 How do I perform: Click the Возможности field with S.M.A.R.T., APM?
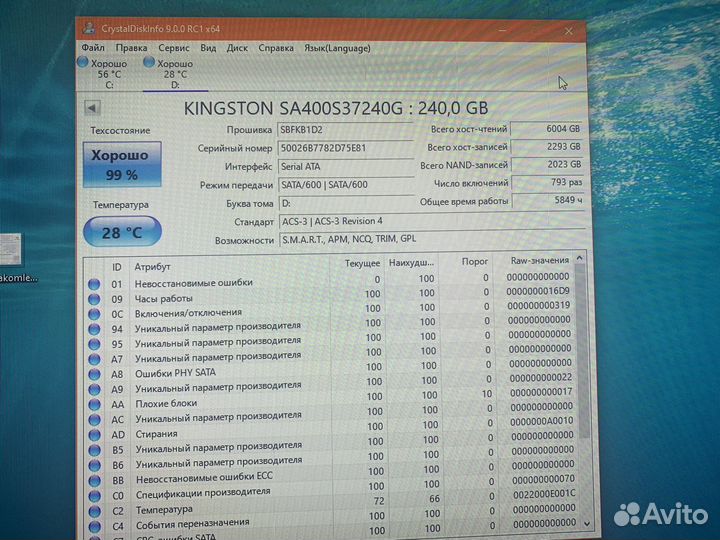pyautogui.click(x=432, y=239)
